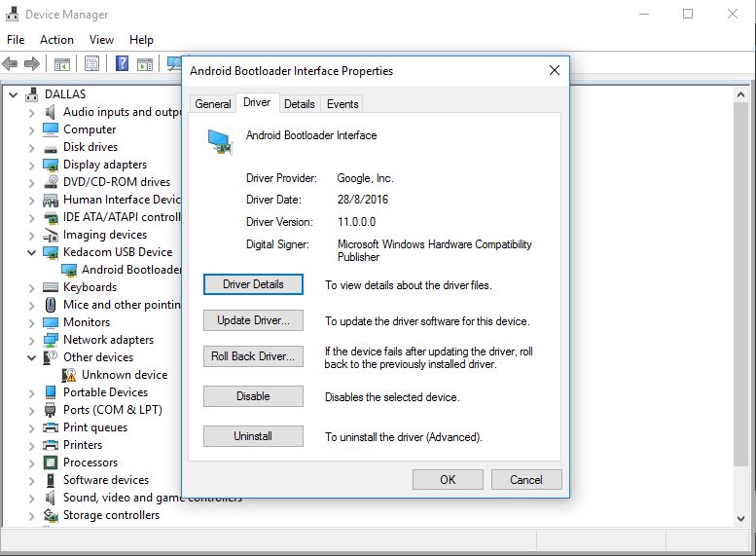This screenshot has height=556, width=756.
Task: Collapse the Kedacom USB Device node
Action: pos(32,252)
